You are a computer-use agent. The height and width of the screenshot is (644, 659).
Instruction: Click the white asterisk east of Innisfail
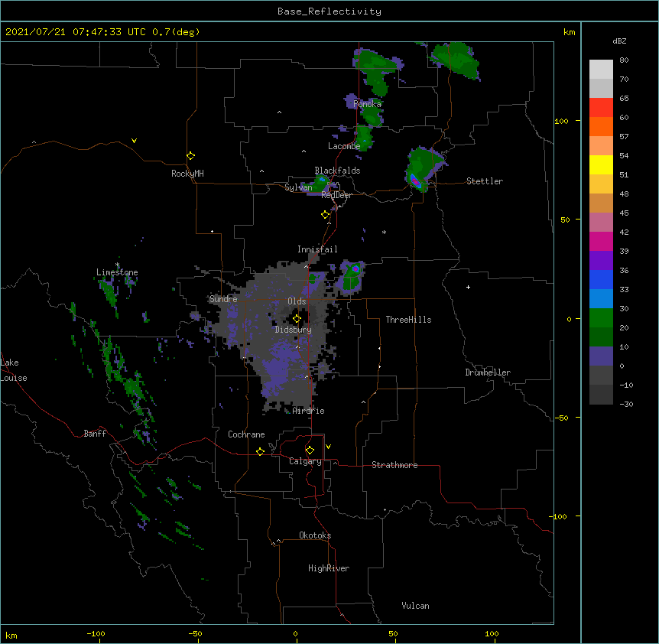point(384,232)
